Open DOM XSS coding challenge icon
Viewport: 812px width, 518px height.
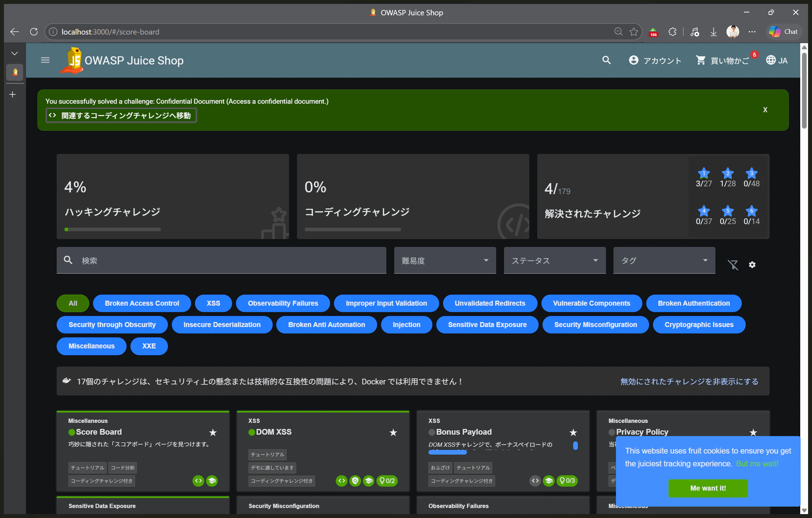tap(342, 481)
